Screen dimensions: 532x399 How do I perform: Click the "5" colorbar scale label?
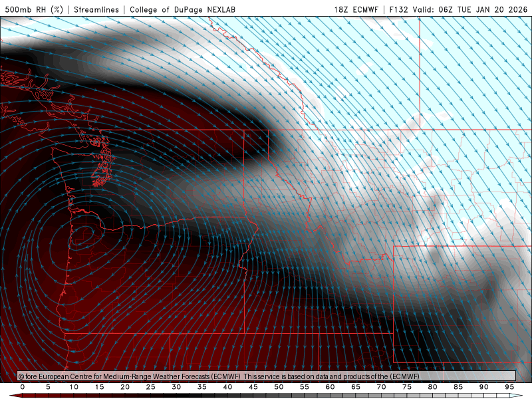[48, 387]
